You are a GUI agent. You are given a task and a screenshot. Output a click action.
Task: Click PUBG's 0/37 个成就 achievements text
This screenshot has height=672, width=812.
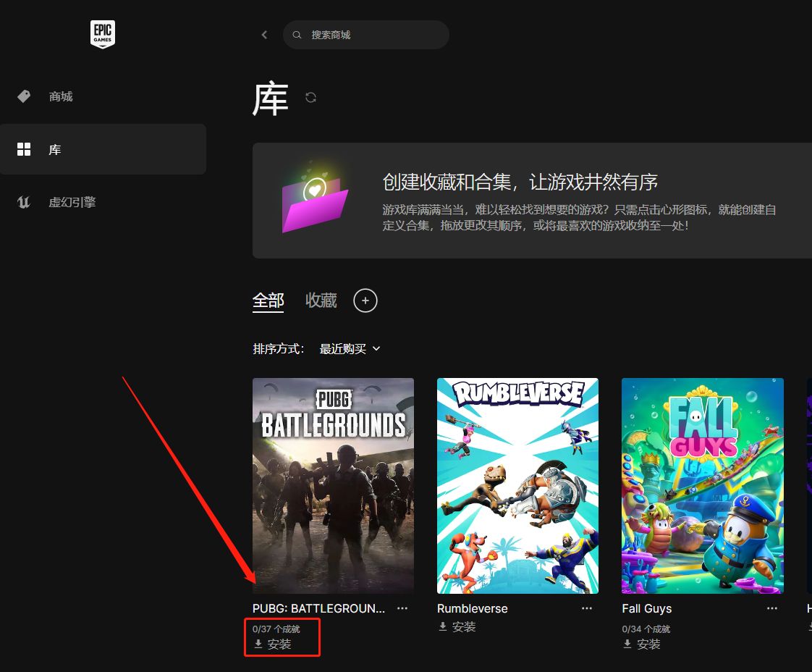pos(276,629)
